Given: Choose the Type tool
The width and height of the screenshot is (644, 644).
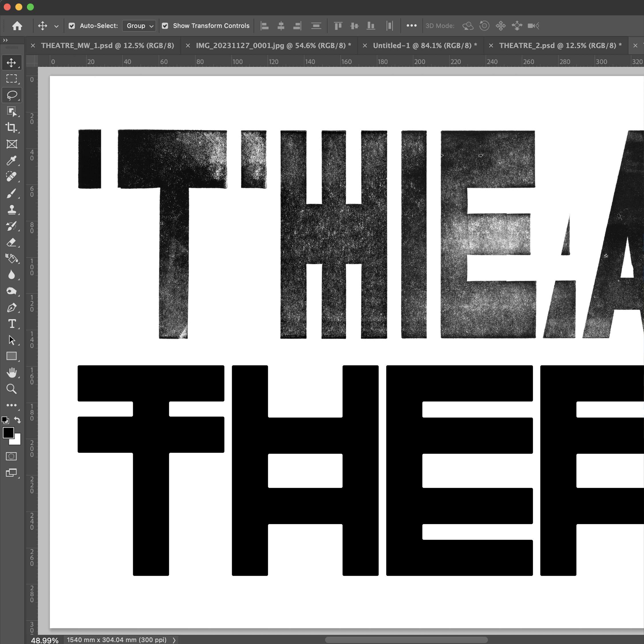Looking at the screenshot, I should (12, 324).
